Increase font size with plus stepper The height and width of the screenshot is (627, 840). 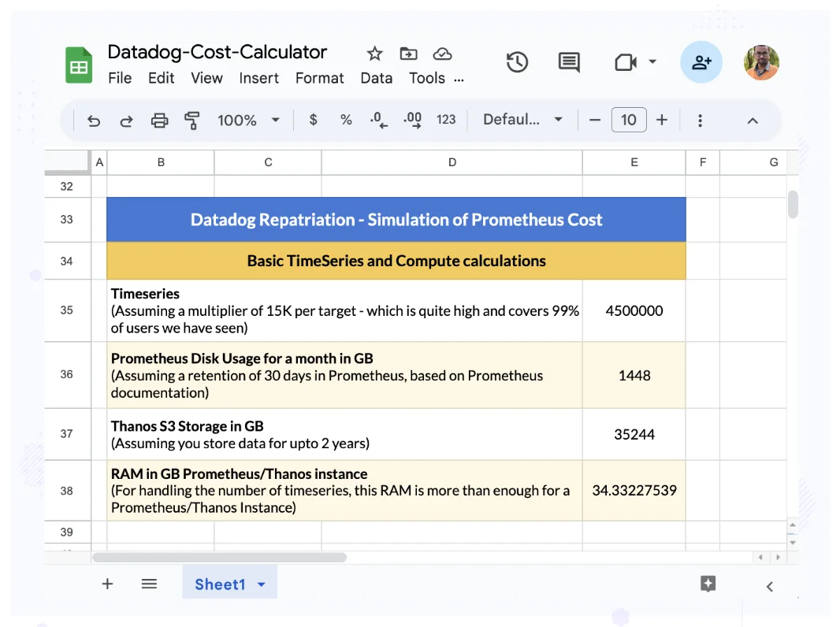662,120
